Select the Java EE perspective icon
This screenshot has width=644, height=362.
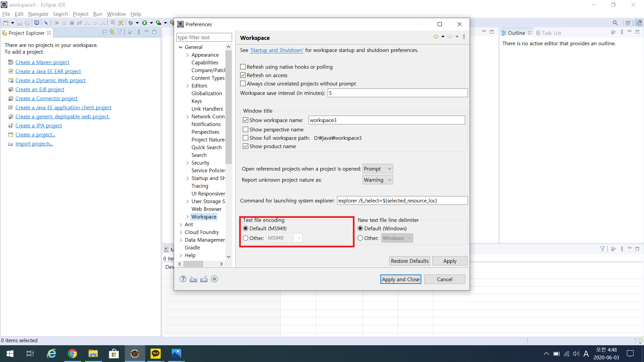[639, 23]
